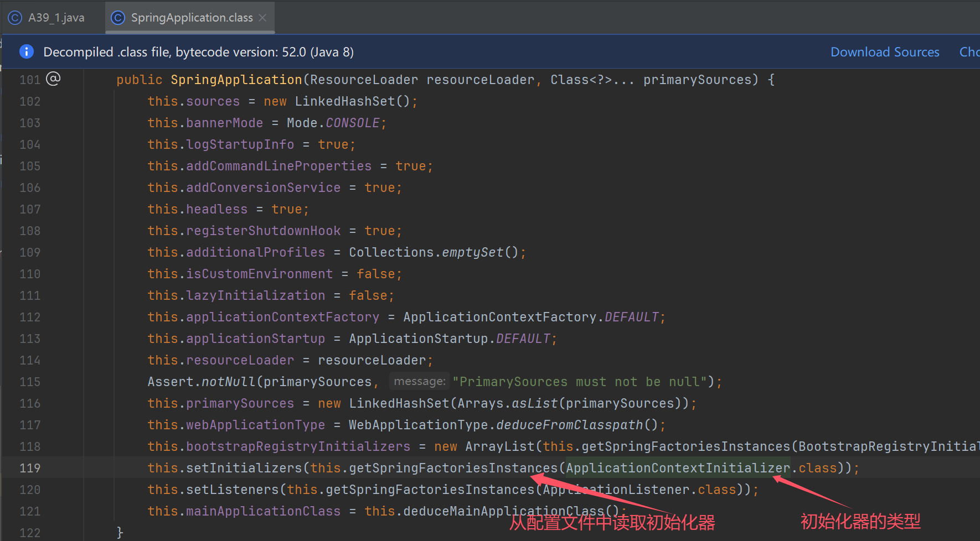Click 'asList' on line 116

(534, 403)
